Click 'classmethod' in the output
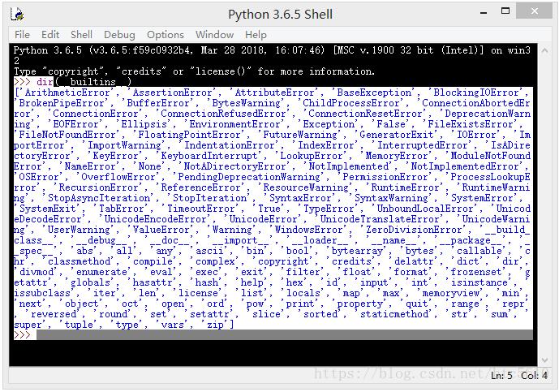The width and height of the screenshot is (559, 392). pyautogui.click(x=79, y=261)
